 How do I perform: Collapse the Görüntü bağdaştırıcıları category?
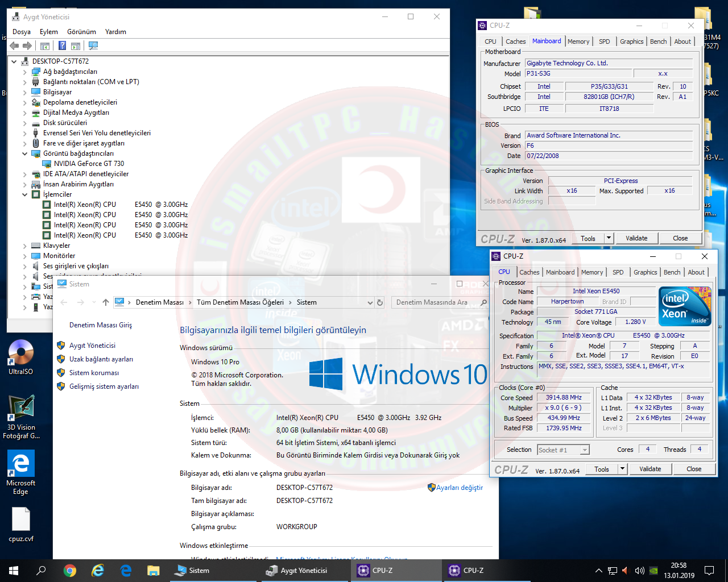point(25,153)
